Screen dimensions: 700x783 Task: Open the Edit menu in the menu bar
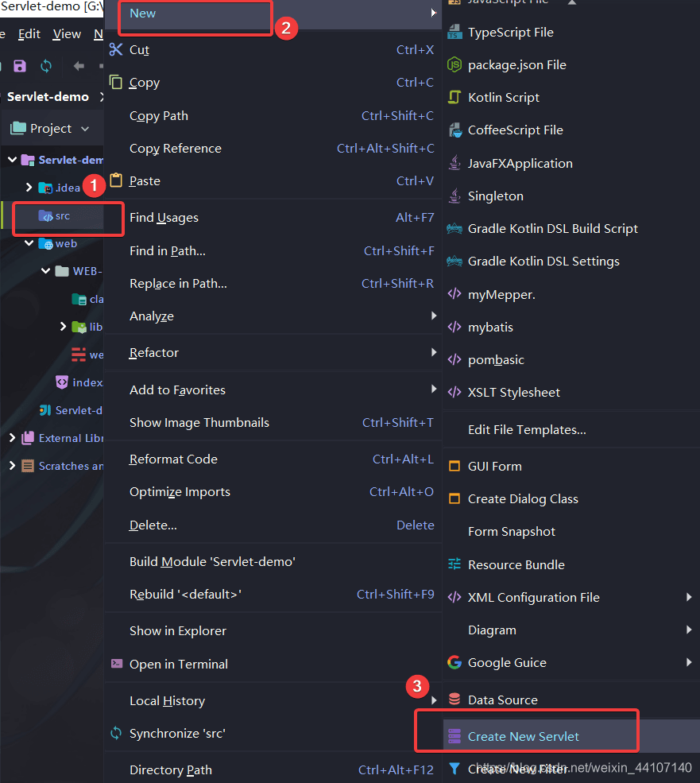click(x=29, y=34)
